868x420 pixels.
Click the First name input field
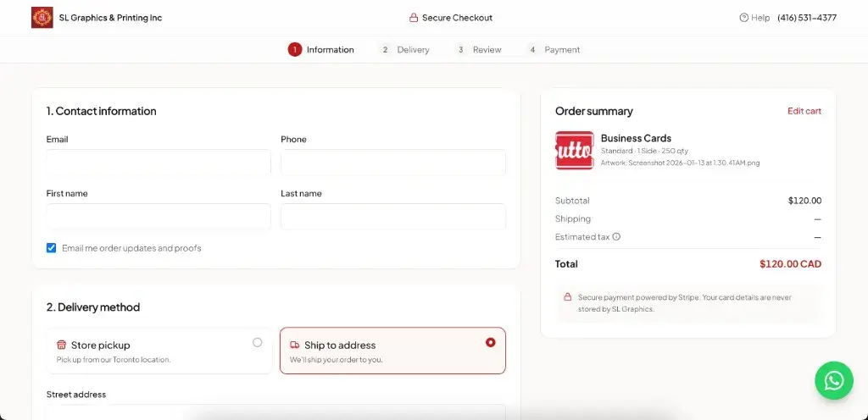tap(159, 217)
